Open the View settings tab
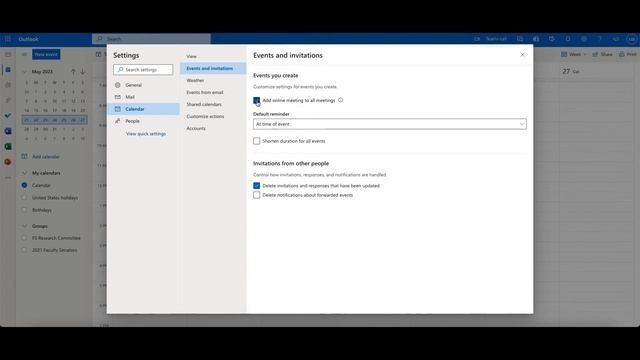Image resolution: width=640 pixels, height=360 pixels. pyautogui.click(x=191, y=56)
